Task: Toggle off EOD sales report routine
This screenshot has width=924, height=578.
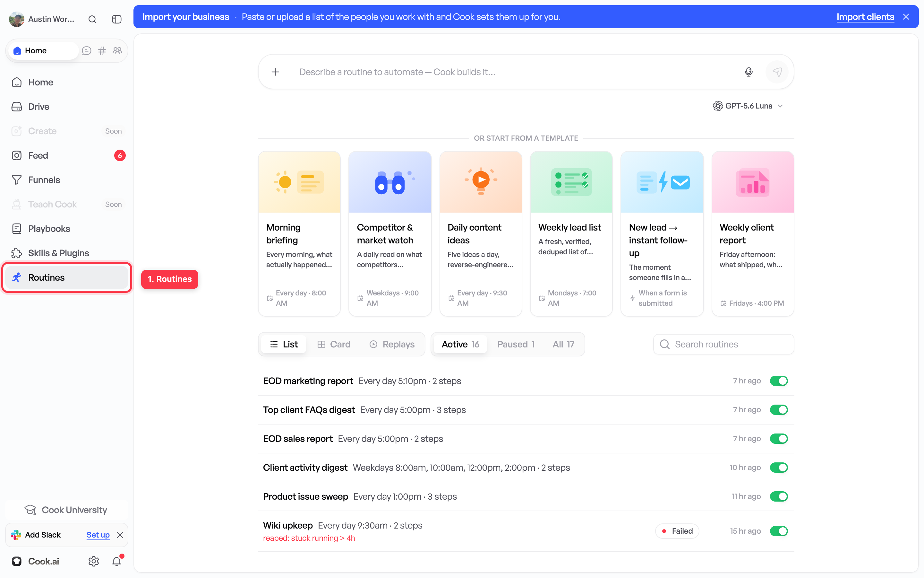Action: coord(779,438)
